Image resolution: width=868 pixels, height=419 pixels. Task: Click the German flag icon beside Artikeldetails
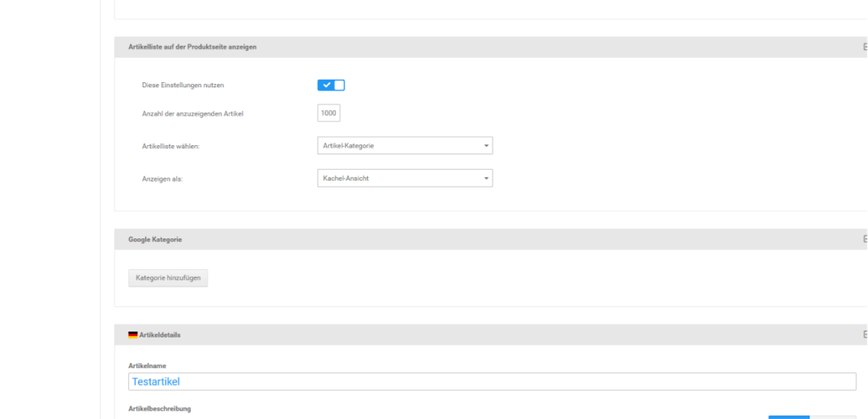133,335
